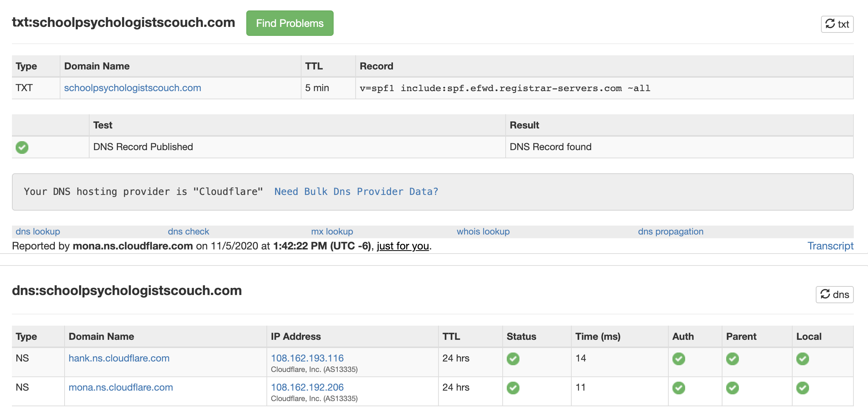Click Cloudflare, Inc. (AS13335) under hank IP

point(314,369)
